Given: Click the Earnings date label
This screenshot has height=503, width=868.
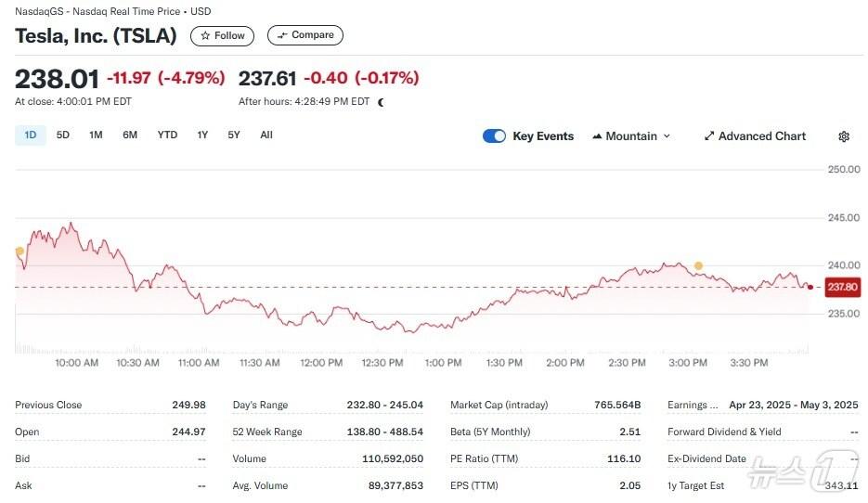Looking at the screenshot, I should point(693,406).
